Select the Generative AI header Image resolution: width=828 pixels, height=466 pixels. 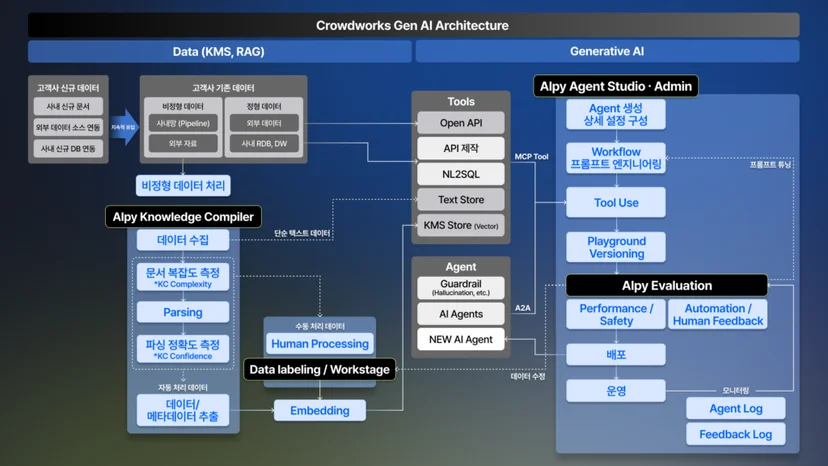tap(607, 52)
